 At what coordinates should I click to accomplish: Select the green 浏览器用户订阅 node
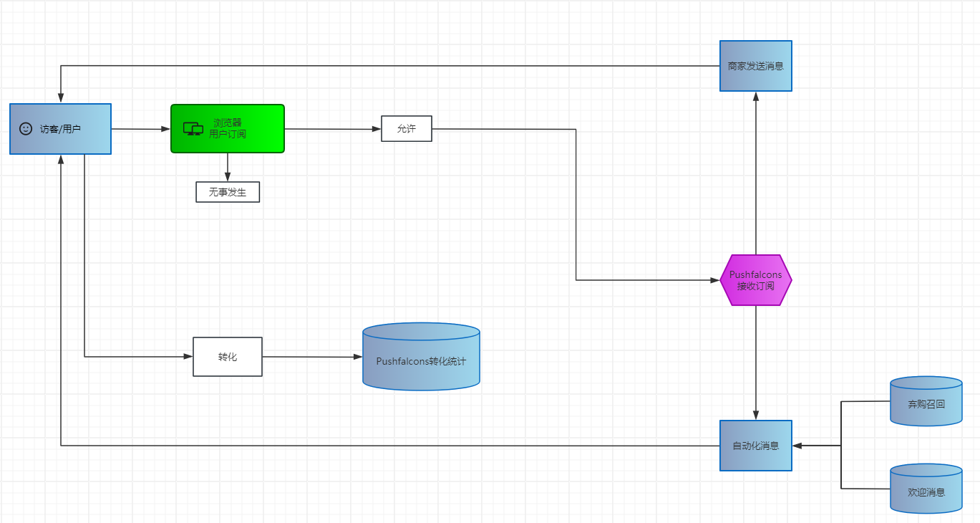click(x=228, y=129)
